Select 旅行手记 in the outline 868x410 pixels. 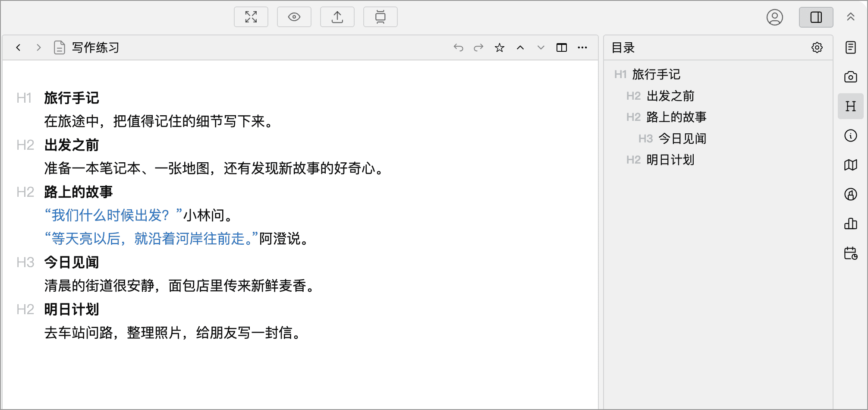656,74
